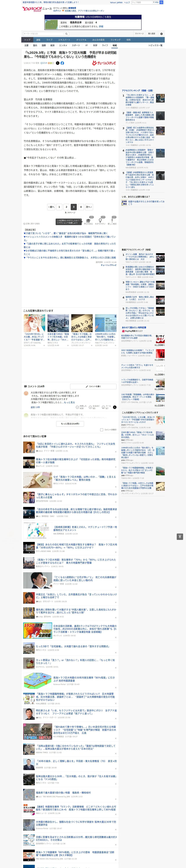Screen dimensions: 186x868
Task: Click the first commenter's avatar
Action: 26,393
